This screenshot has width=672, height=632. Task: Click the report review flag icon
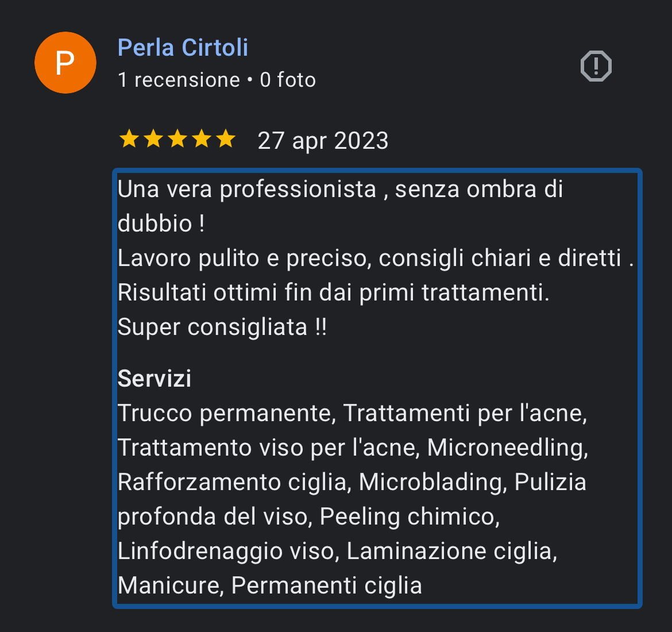click(x=596, y=66)
